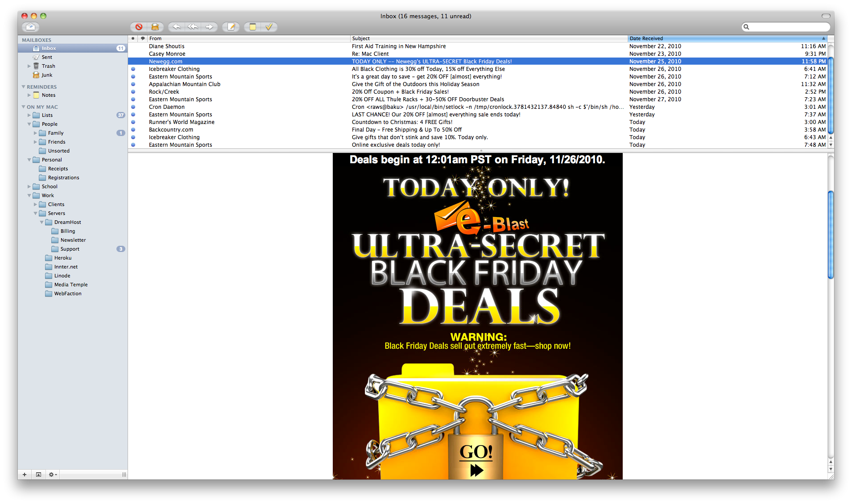This screenshot has height=504, width=852.
Task: Select the Junk mailbox
Action: [73, 75]
